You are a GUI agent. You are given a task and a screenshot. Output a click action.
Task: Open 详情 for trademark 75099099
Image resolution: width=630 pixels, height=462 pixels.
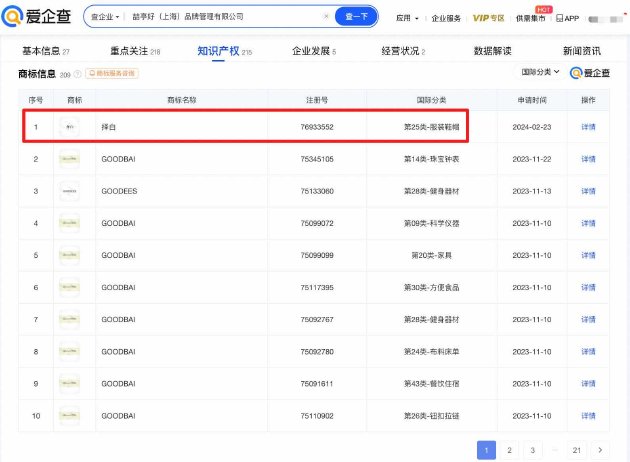588,256
